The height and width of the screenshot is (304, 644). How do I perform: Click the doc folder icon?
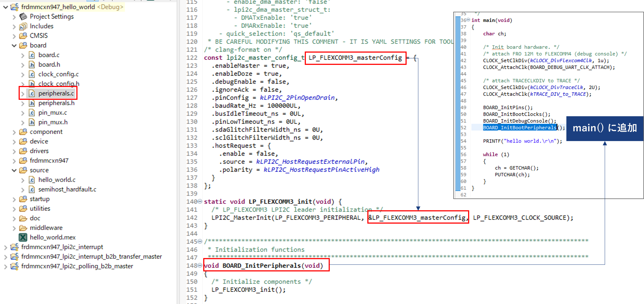tap(23, 218)
